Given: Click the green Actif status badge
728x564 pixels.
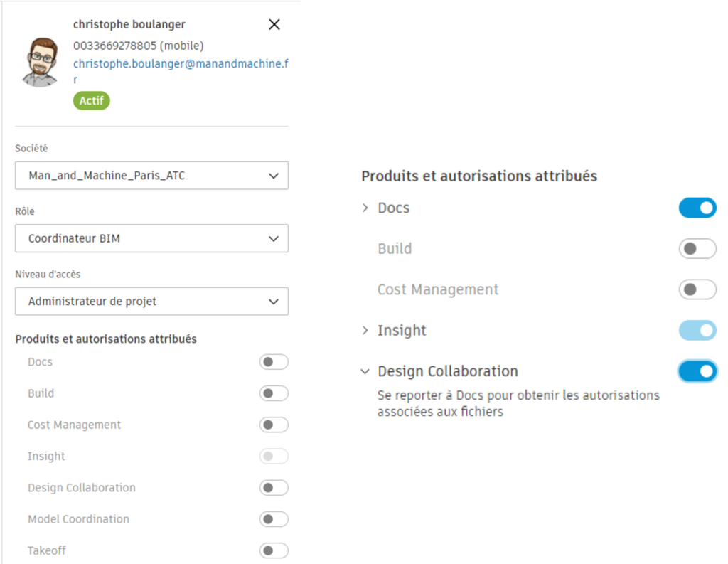Looking at the screenshot, I should click(x=92, y=101).
